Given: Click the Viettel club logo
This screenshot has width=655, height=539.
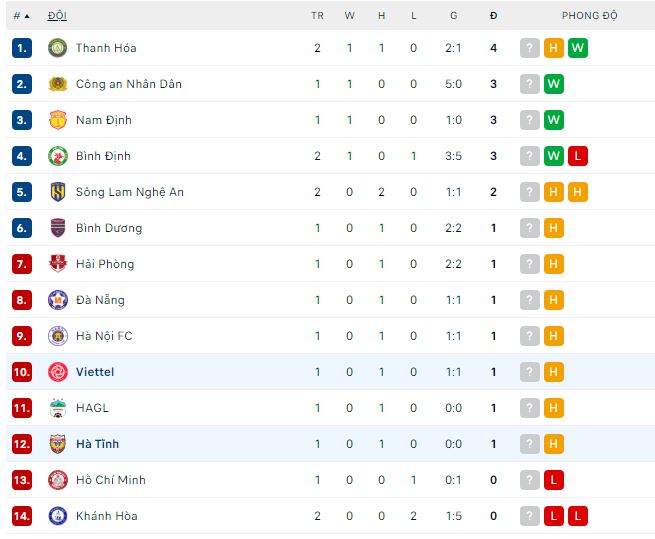Looking at the screenshot, I should click(57, 372).
